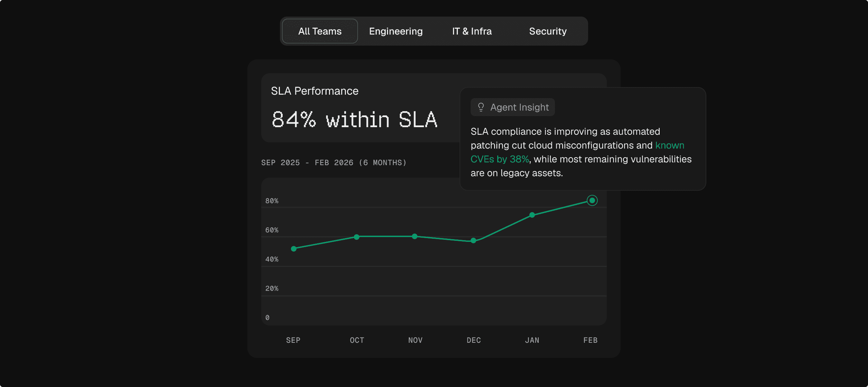This screenshot has height=387, width=868.
Task: Select the All Teams tab
Action: [320, 31]
